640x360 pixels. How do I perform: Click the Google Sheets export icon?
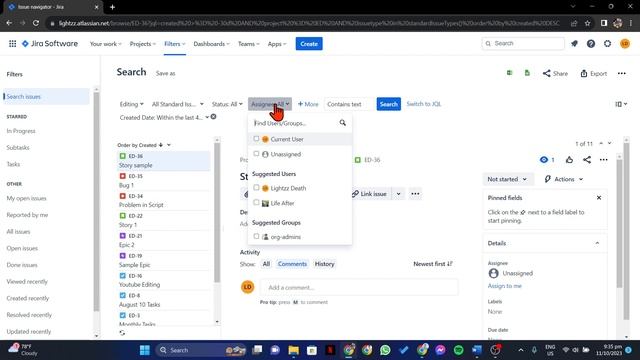527,73
